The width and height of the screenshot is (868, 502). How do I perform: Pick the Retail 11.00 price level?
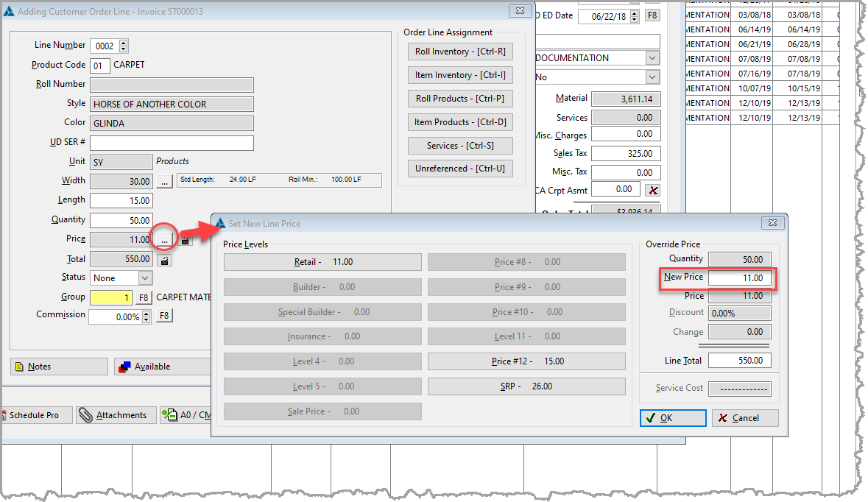coord(322,262)
